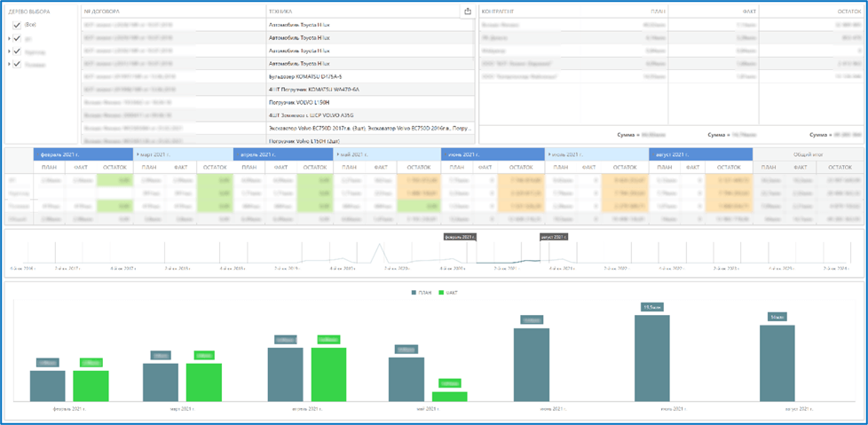Click the green ФАКТ bar for май 2021 г.
The width and height of the screenshot is (868, 425).
pyautogui.click(x=449, y=397)
